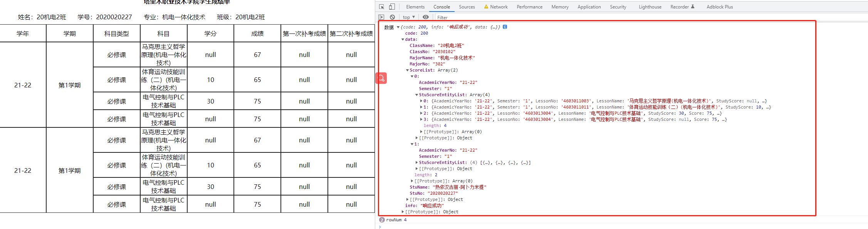The image size is (868, 229).
Task: Open the Recorder tab
Action: click(680, 7)
